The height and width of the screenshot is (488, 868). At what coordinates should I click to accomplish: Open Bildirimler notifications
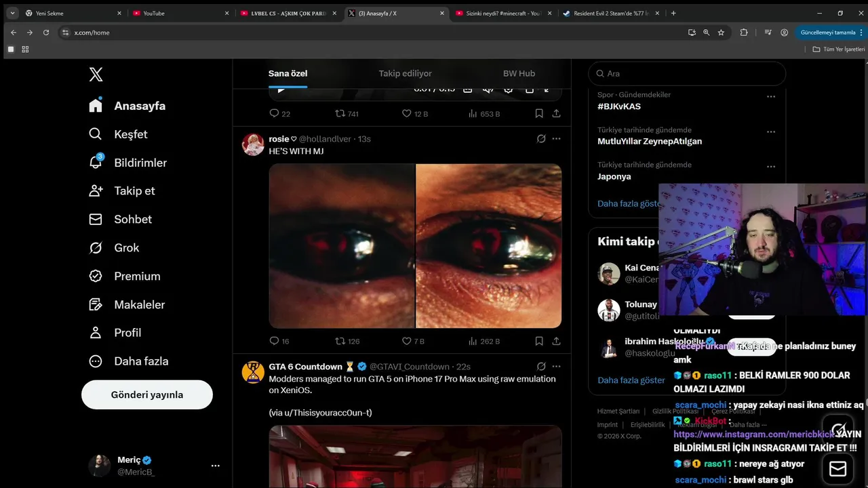point(127,163)
